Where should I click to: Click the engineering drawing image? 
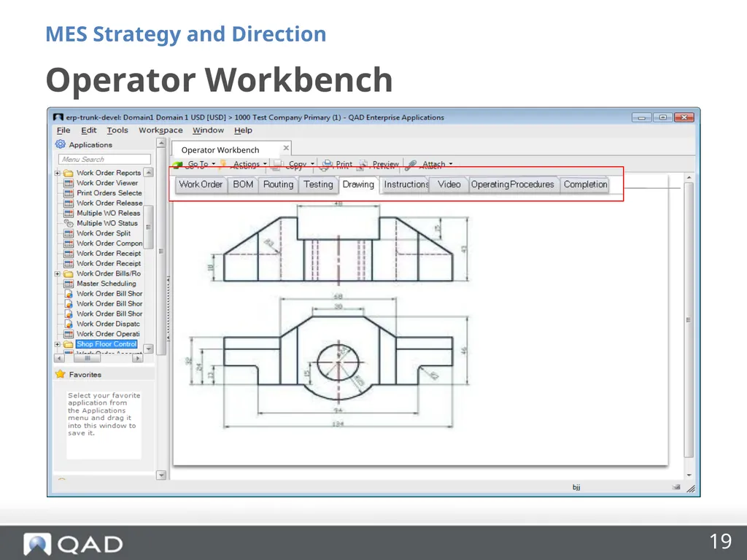[x=329, y=316]
